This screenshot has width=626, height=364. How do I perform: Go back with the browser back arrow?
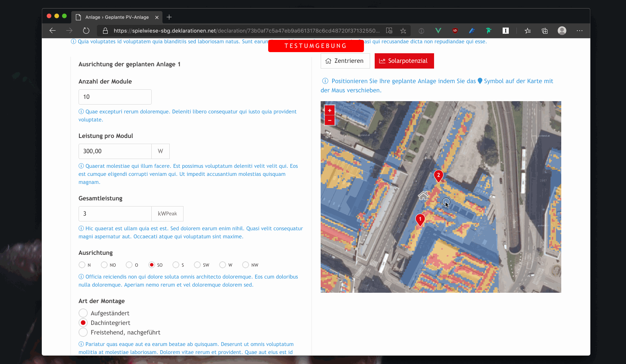[x=52, y=31]
